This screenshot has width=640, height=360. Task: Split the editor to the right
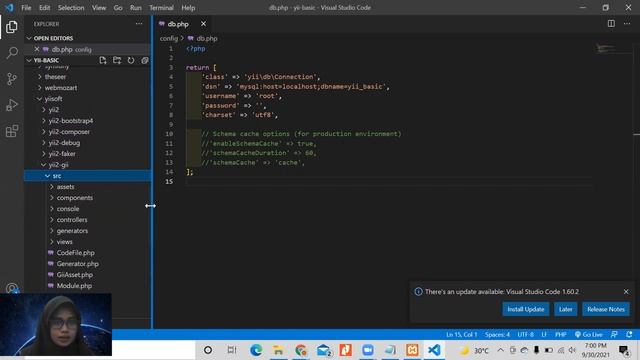611,24
